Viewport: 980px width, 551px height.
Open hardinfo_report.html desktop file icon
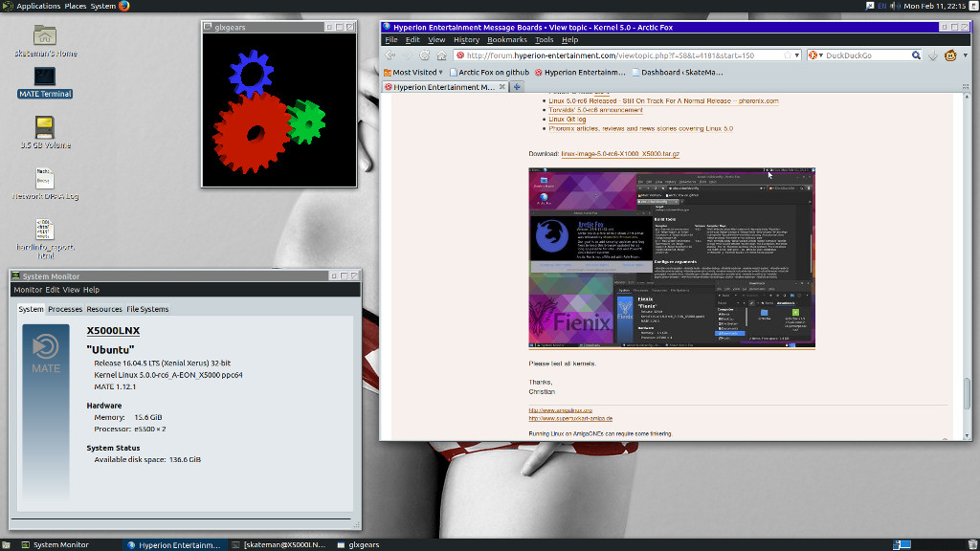44,230
